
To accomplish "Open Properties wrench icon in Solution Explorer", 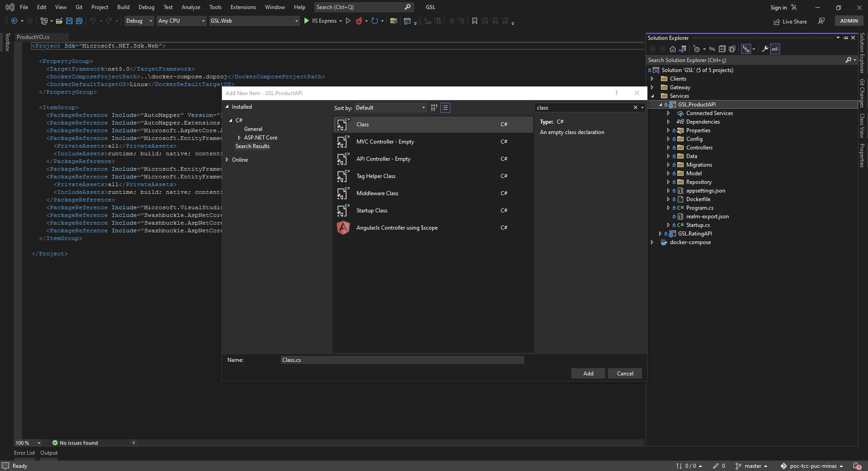I will pyautogui.click(x=765, y=49).
